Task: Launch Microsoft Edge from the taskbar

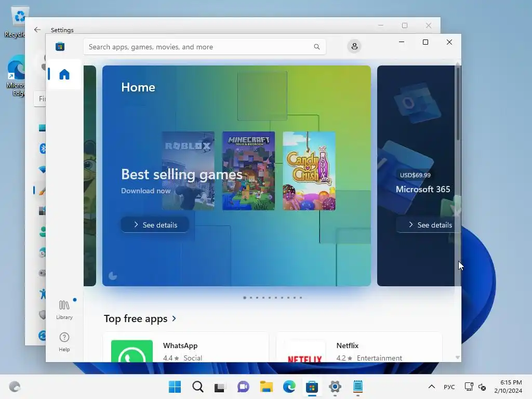Action: coord(289,387)
